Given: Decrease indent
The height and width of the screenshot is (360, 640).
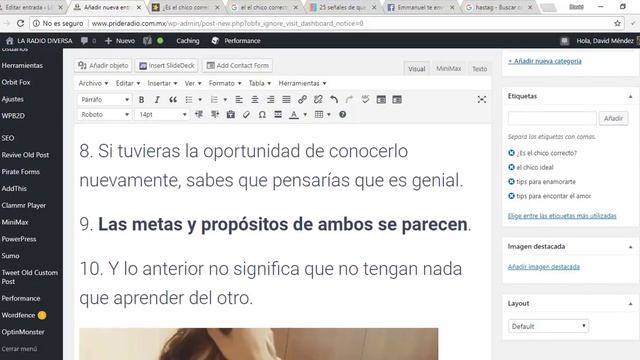Looking at the screenshot, I should (199, 115).
